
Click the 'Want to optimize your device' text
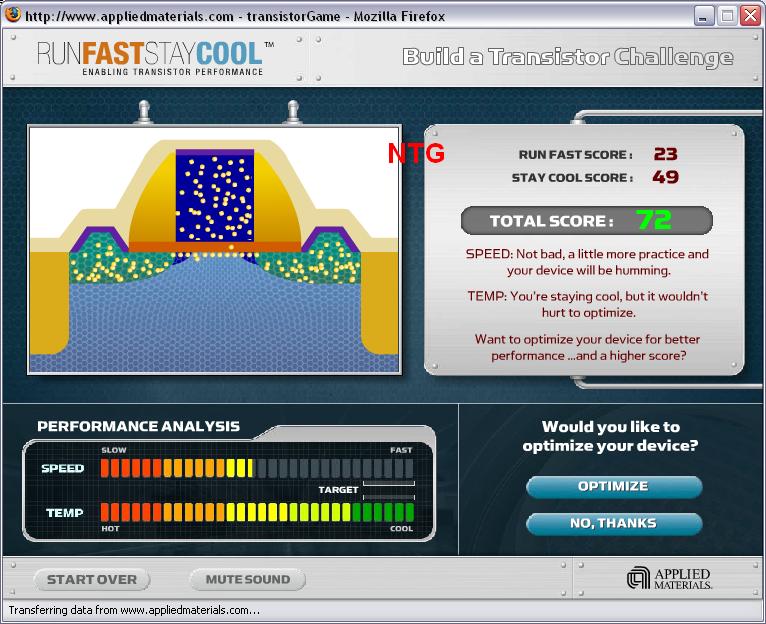click(x=588, y=347)
